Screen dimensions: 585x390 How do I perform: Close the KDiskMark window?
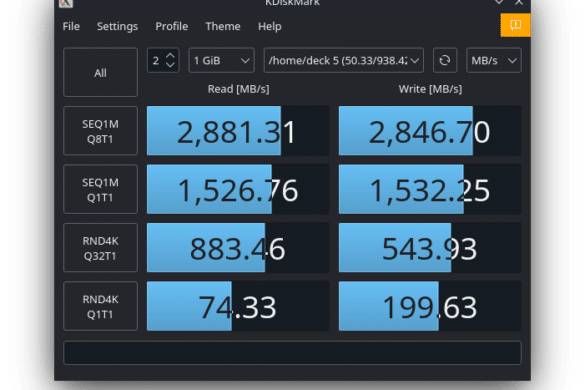[519, 2]
